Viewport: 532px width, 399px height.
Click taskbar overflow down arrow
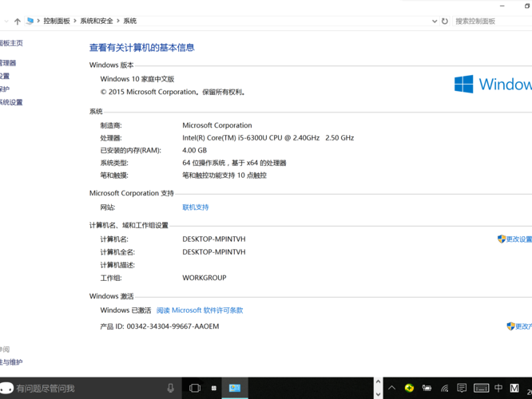[379, 394]
